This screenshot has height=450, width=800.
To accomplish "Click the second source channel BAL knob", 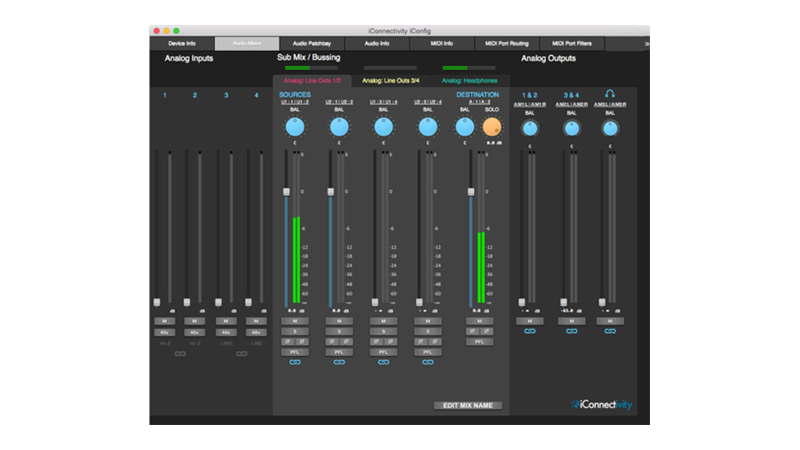I will [339, 127].
